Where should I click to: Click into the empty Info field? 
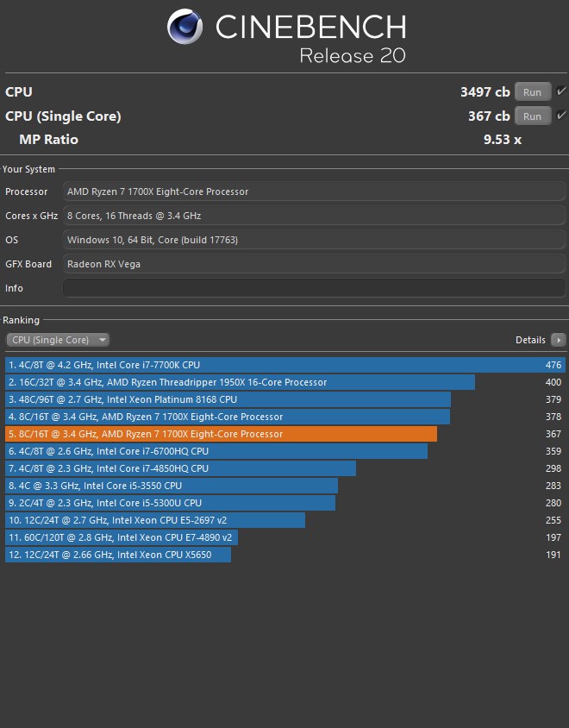pyautogui.click(x=314, y=288)
